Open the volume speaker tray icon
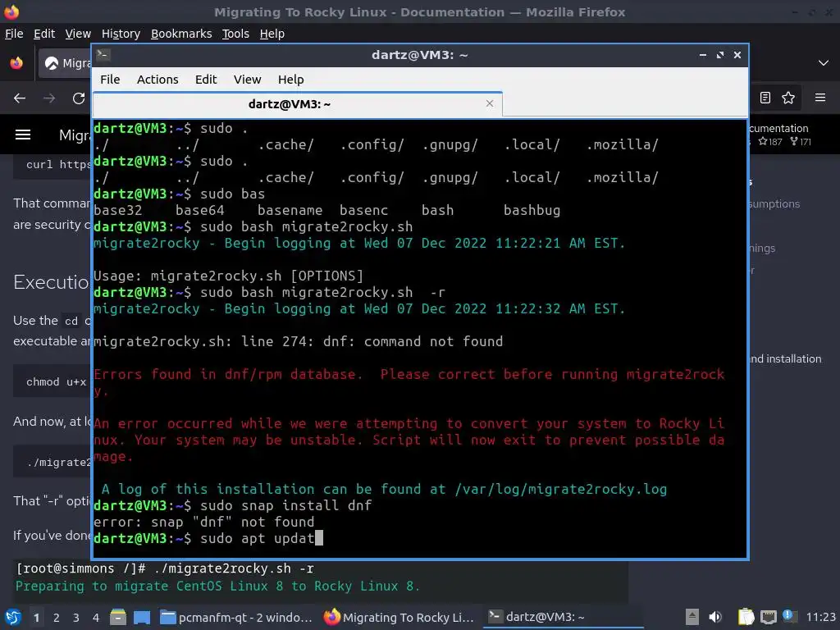 coord(715,617)
